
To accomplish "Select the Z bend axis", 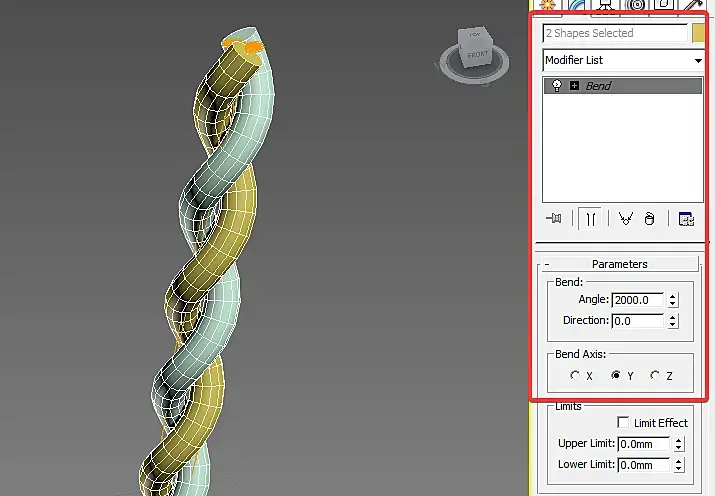I will [x=655, y=375].
